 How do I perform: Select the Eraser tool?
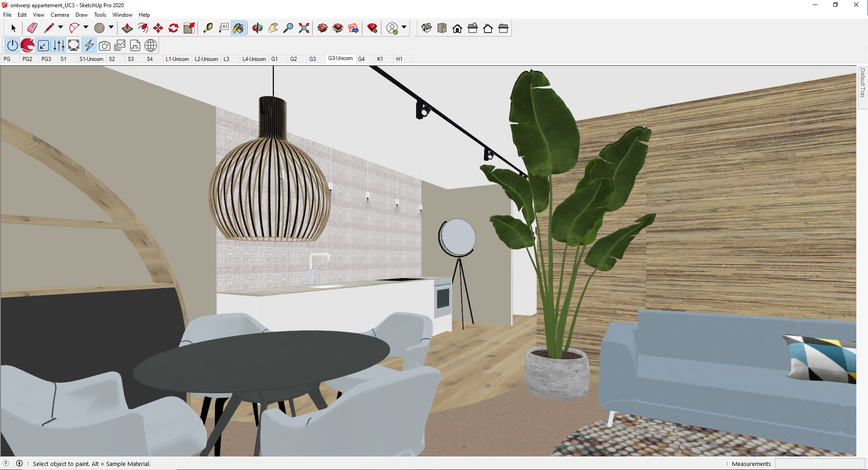click(x=32, y=28)
